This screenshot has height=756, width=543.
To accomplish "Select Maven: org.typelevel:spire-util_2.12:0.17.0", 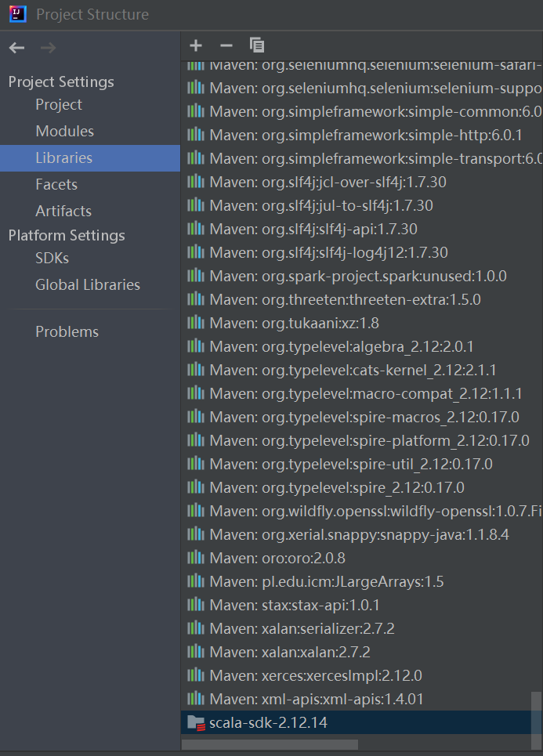I will (362, 464).
